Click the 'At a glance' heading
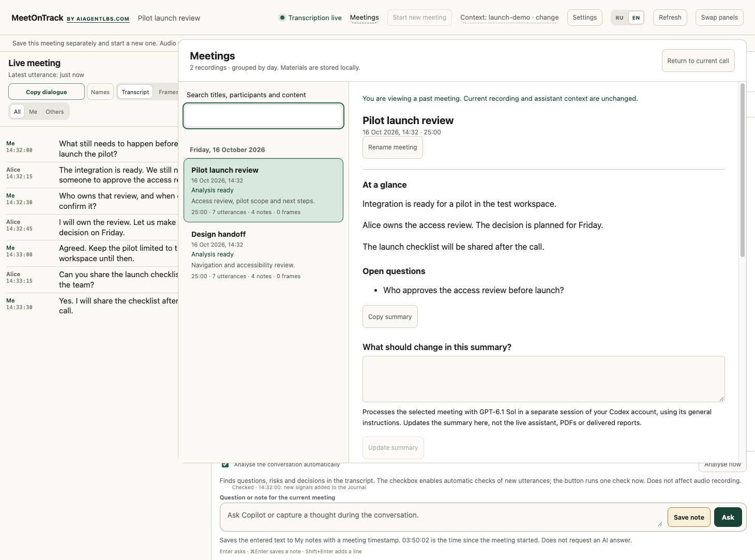Screen dimensions: 755x560 coord(385,185)
